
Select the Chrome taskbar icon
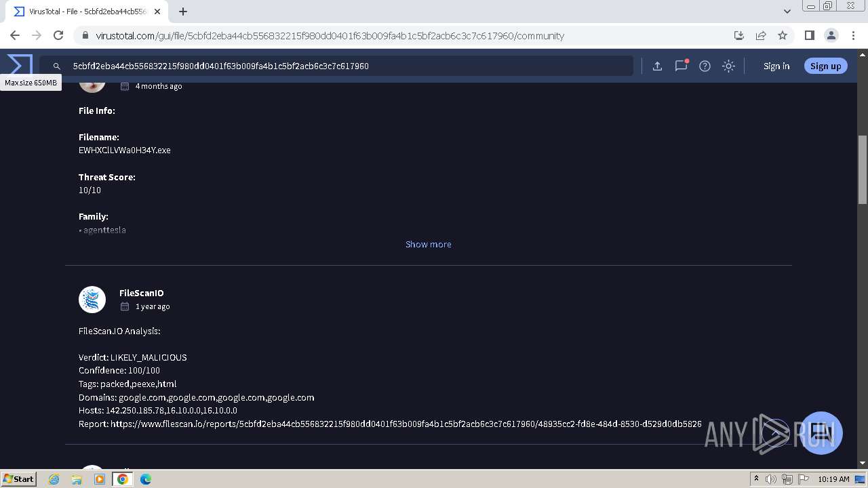(x=122, y=479)
